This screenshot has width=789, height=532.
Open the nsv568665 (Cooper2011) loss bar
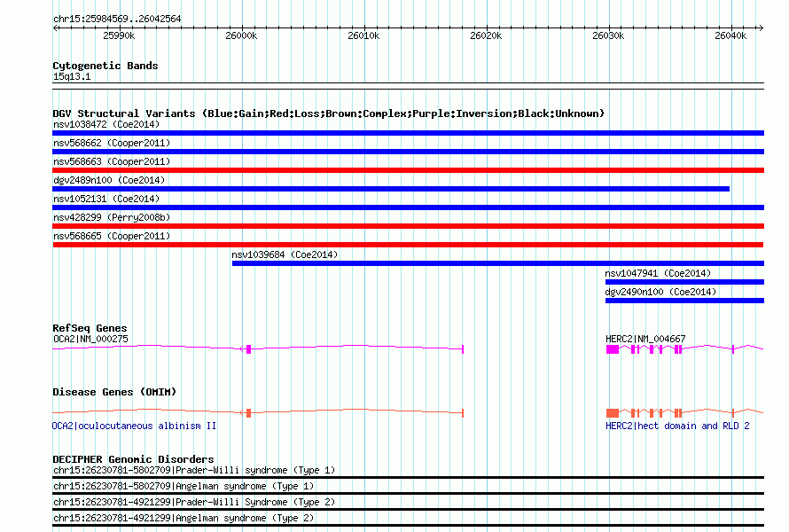coord(408,245)
